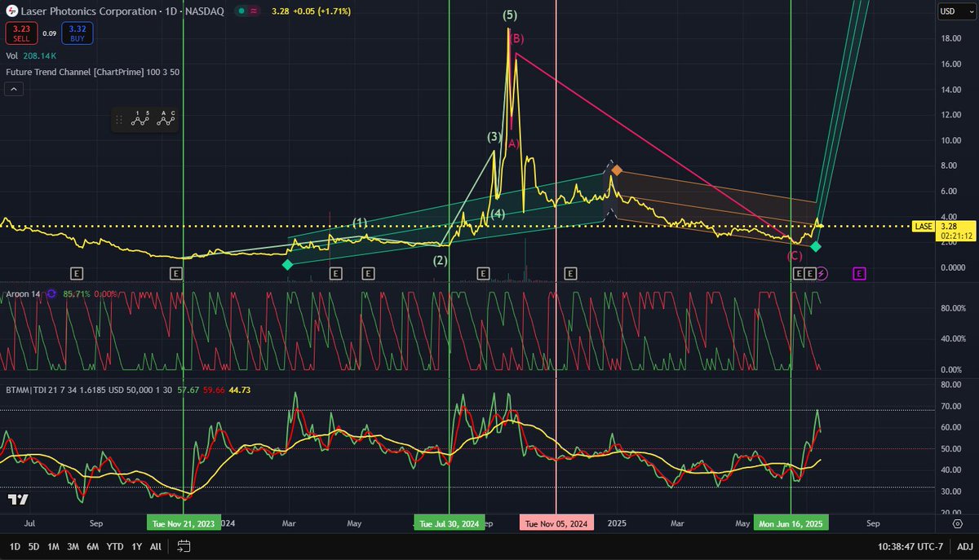
Task: Click the orange diamond at channel start
Action: (x=618, y=170)
